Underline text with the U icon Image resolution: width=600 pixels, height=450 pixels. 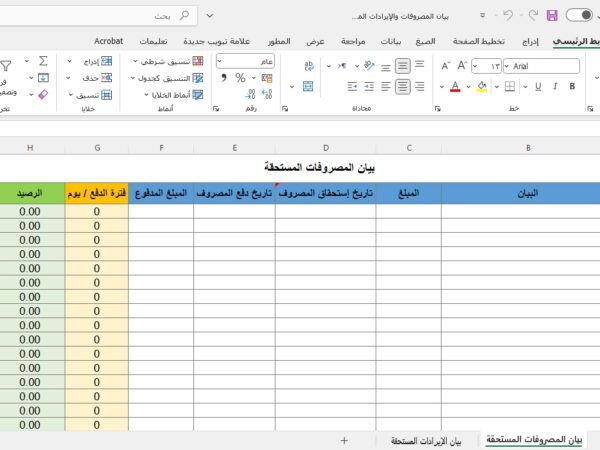(x=538, y=86)
